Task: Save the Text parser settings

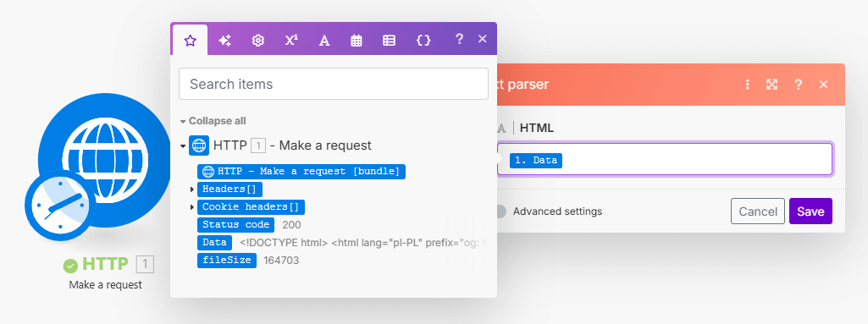Action: [x=810, y=211]
